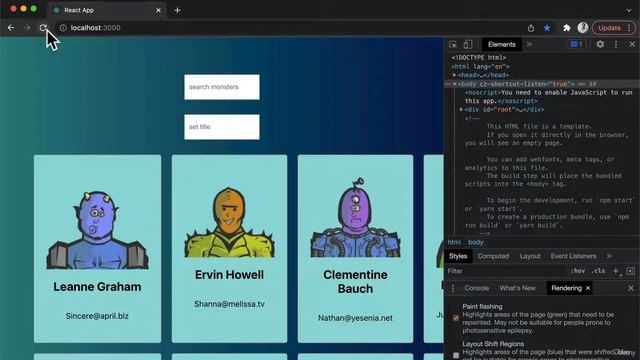Click the Ervin Howell monster image
The height and width of the screenshot is (360, 640).
(x=229, y=222)
